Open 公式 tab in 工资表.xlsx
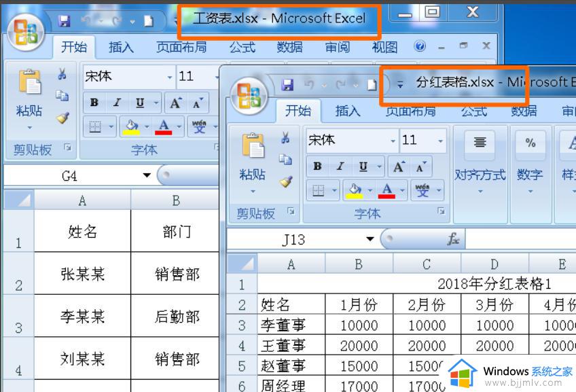The width and height of the screenshot is (576, 392). coord(242,47)
